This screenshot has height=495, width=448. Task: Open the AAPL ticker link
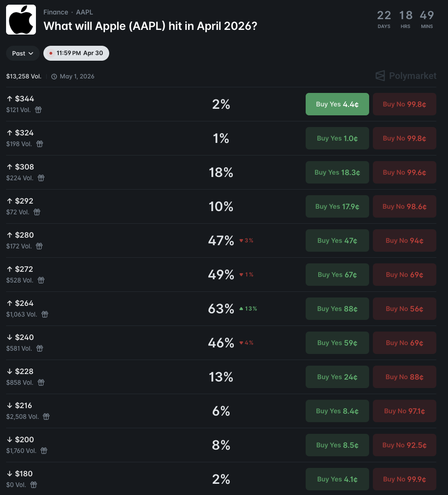(84, 12)
